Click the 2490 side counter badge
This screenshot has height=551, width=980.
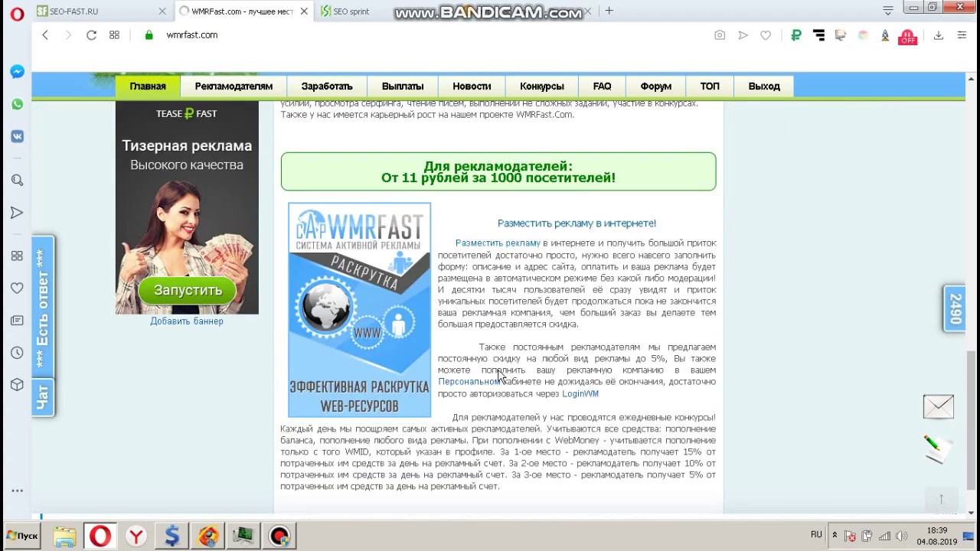pyautogui.click(x=955, y=309)
